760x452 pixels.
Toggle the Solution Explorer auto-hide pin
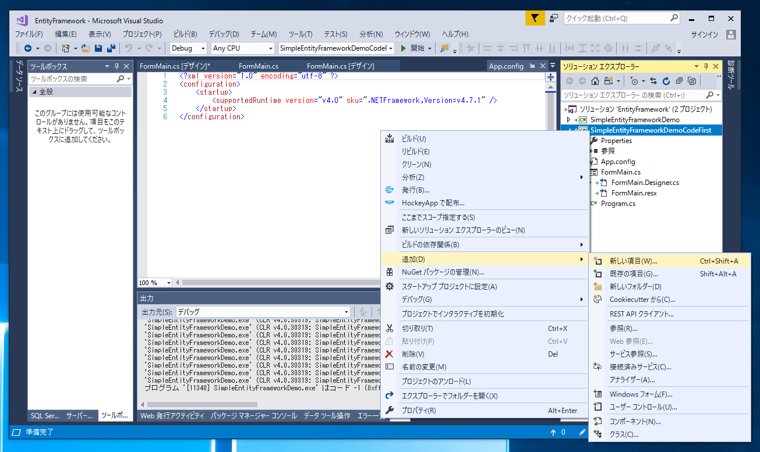706,66
